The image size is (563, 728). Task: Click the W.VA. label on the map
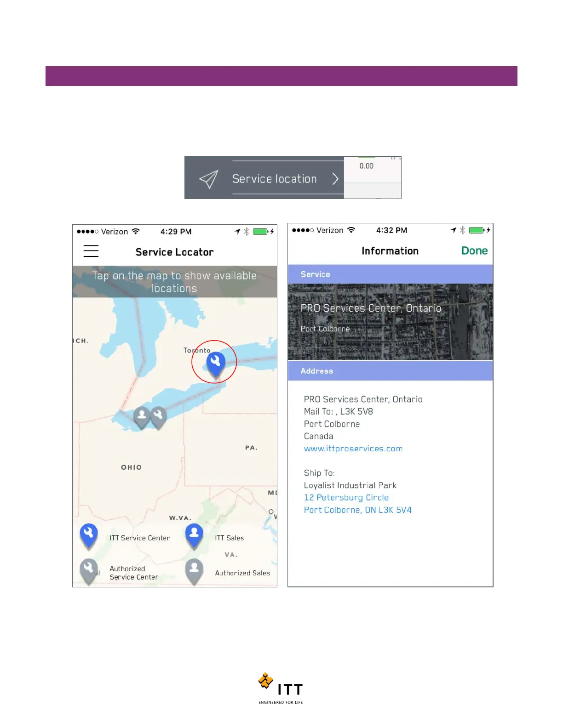click(x=180, y=518)
